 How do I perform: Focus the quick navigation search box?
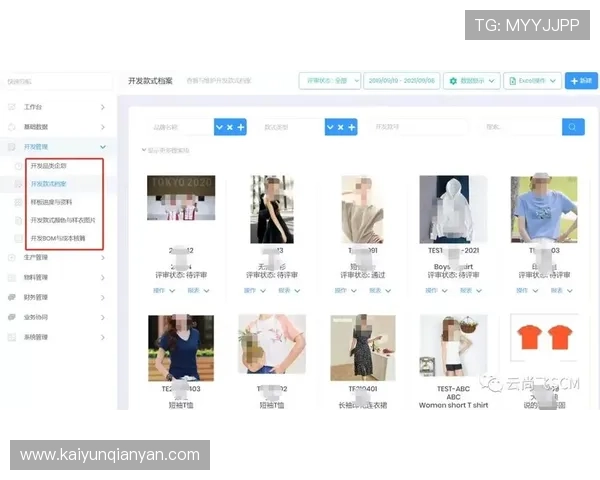click(x=58, y=82)
